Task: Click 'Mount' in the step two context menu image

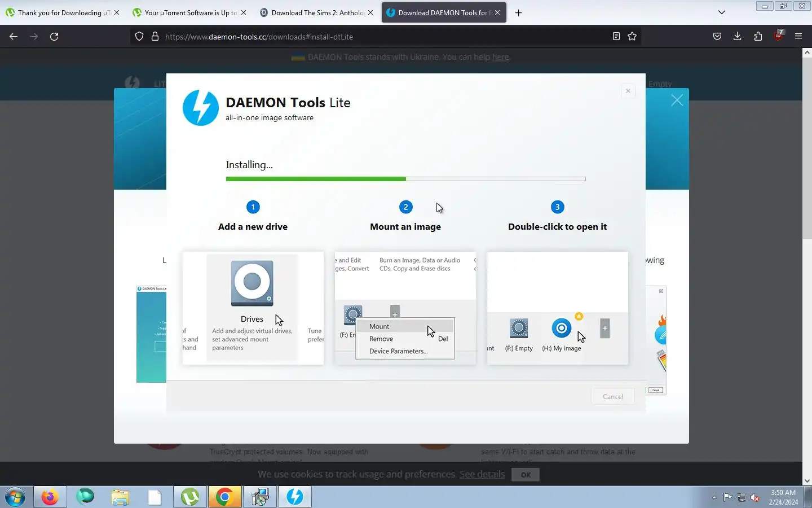Action: pos(379,326)
